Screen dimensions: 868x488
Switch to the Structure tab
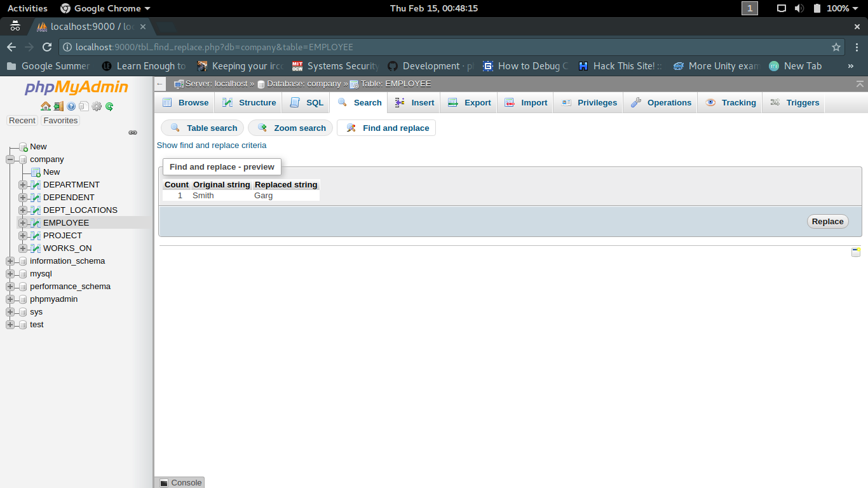[248, 102]
